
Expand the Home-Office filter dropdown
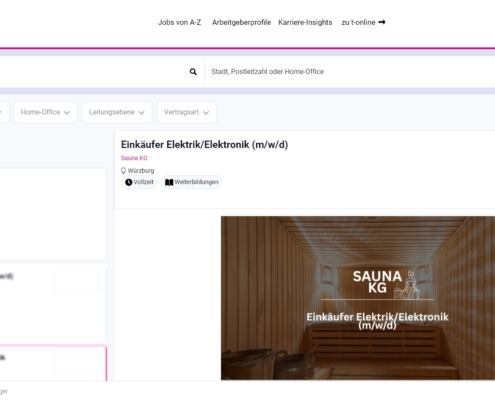click(x=45, y=112)
